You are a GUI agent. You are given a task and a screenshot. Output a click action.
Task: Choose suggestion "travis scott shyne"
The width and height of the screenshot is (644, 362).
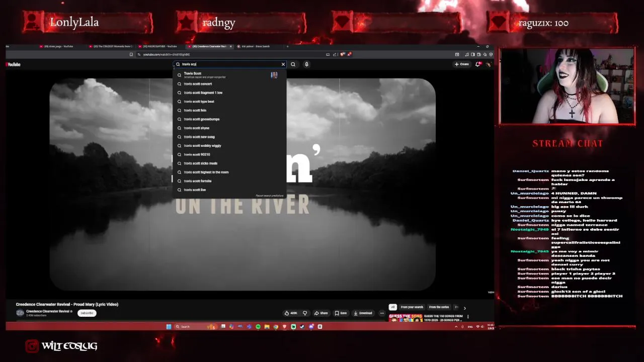pyautogui.click(x=229, y=128)
